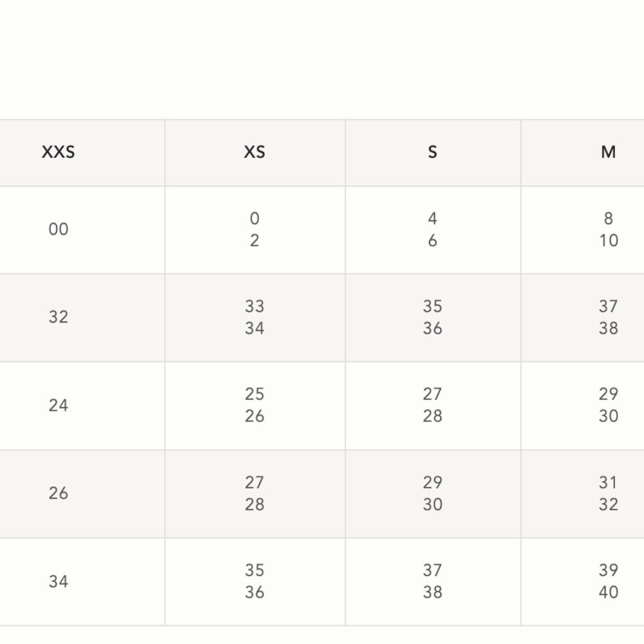
Task: Click the XXS column header
Action: point(59,153)
